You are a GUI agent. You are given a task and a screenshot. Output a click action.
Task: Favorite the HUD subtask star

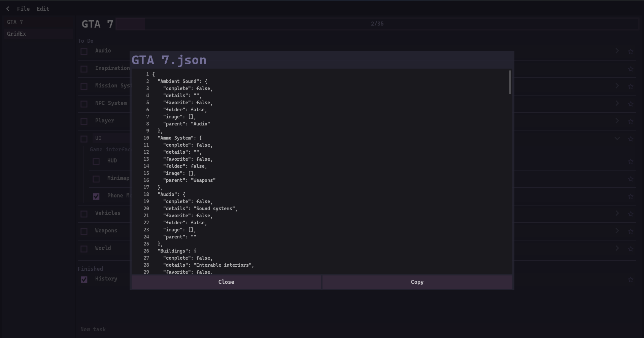(x=631, y=161)
